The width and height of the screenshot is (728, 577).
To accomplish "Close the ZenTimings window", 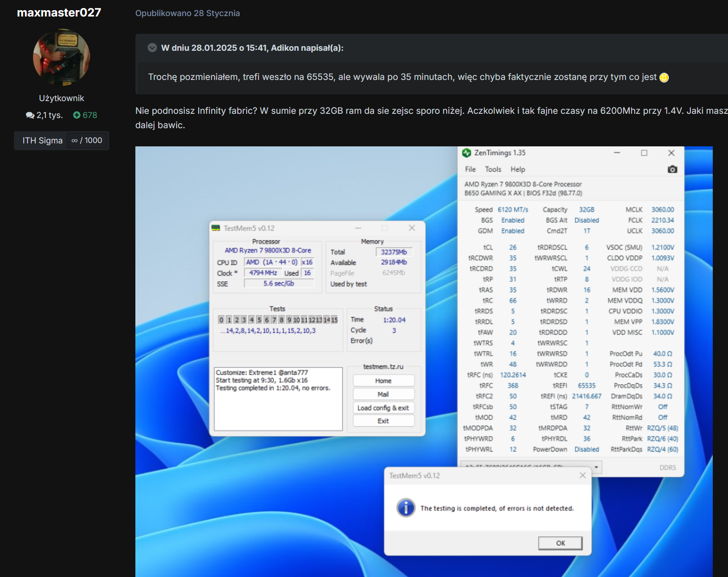I will [x=671, y=153].
